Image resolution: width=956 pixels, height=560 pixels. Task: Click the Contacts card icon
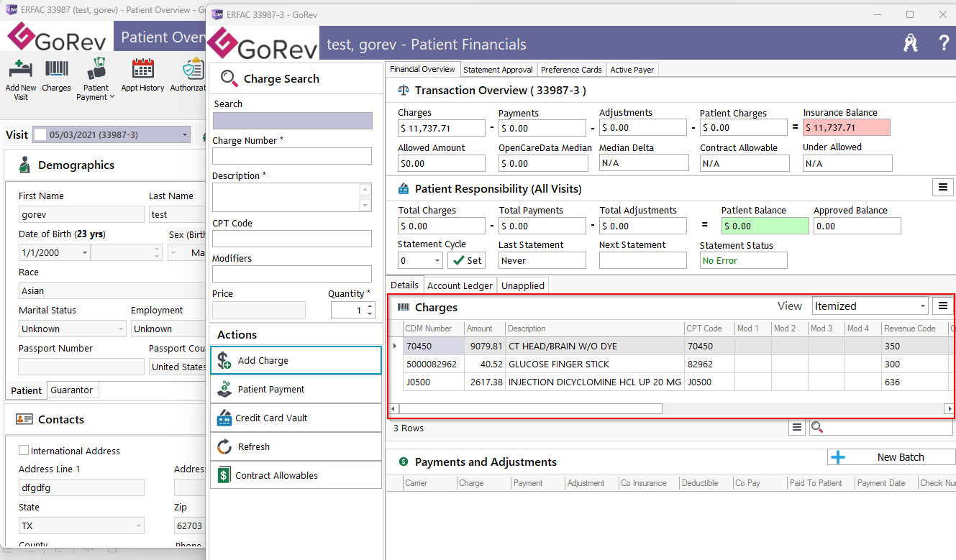pos(24,419)
